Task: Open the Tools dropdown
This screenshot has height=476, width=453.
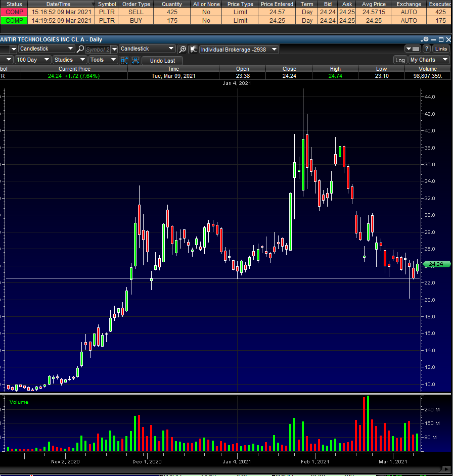Action: pyautogui.click(x=103, y=60)
